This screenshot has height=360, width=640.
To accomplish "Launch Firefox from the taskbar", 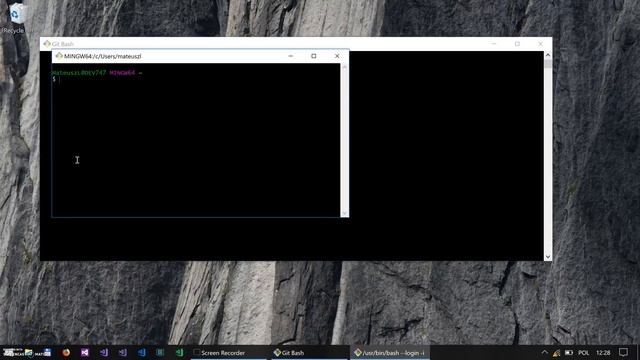I will (x=66, y=352).
